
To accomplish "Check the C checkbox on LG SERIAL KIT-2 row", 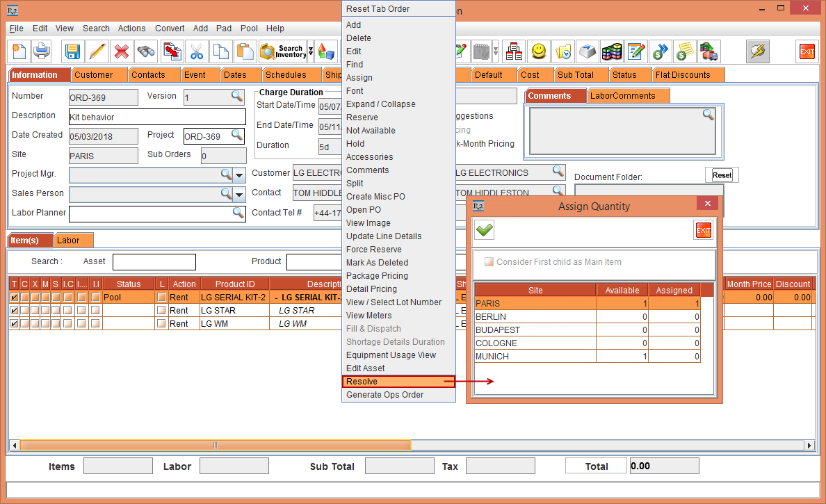I will pos(24,298).
